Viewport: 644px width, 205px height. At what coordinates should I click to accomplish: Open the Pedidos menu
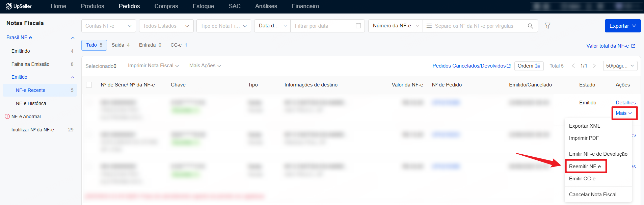(x=129, y=6)
